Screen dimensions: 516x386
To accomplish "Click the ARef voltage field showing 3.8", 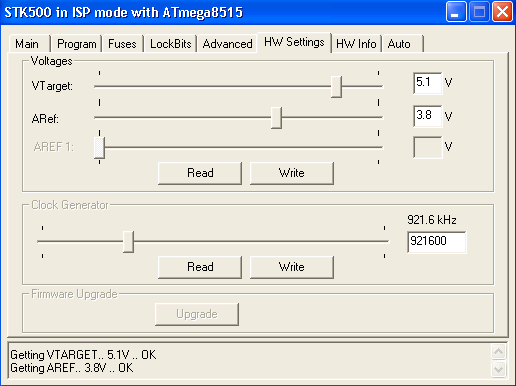I will 428,116.
